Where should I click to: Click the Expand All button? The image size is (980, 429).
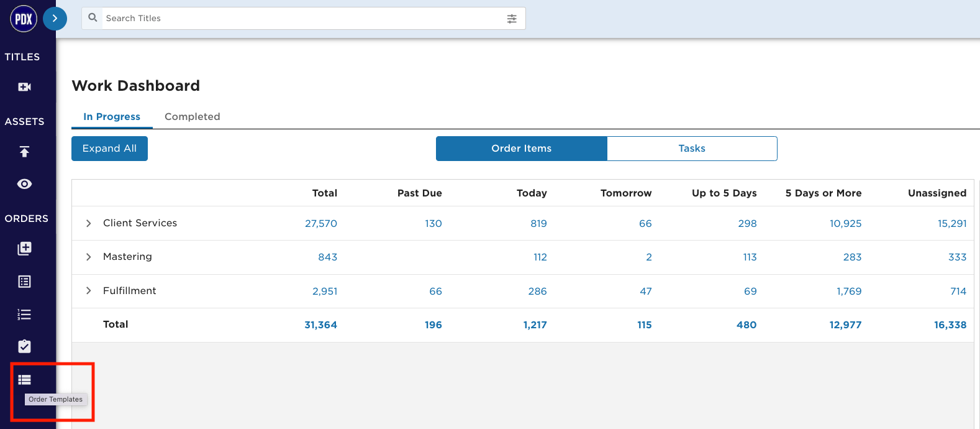[109, 149]
